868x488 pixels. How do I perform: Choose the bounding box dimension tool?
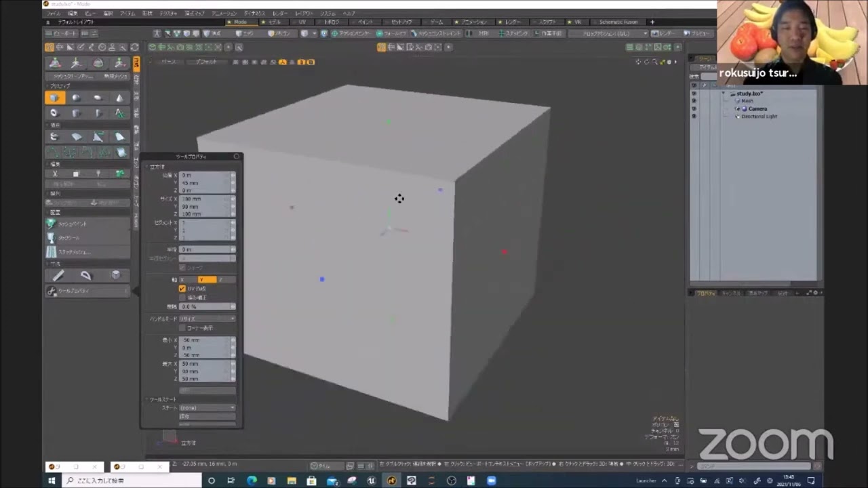[x=115, y=275]
